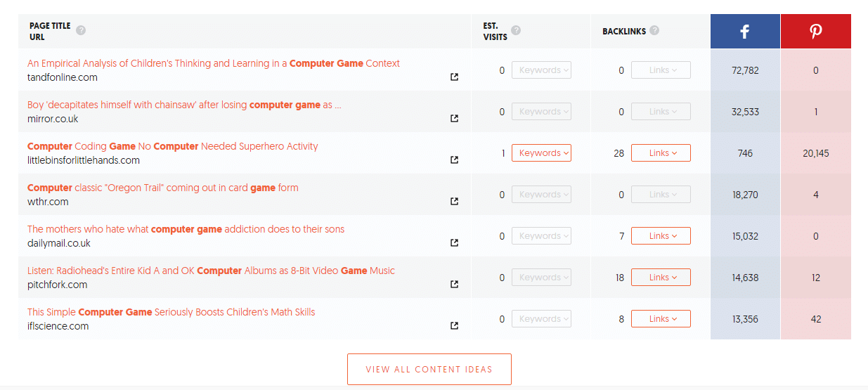Expand Keywords dropdown for littlebinsforlittlehands.com row
This screenshot has height=390, width=868.
click(x=541, y=153)
